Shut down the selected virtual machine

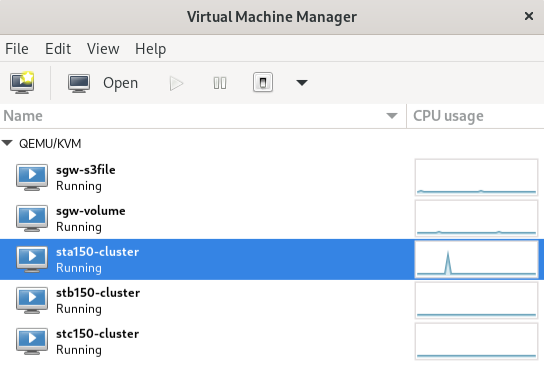263,83
